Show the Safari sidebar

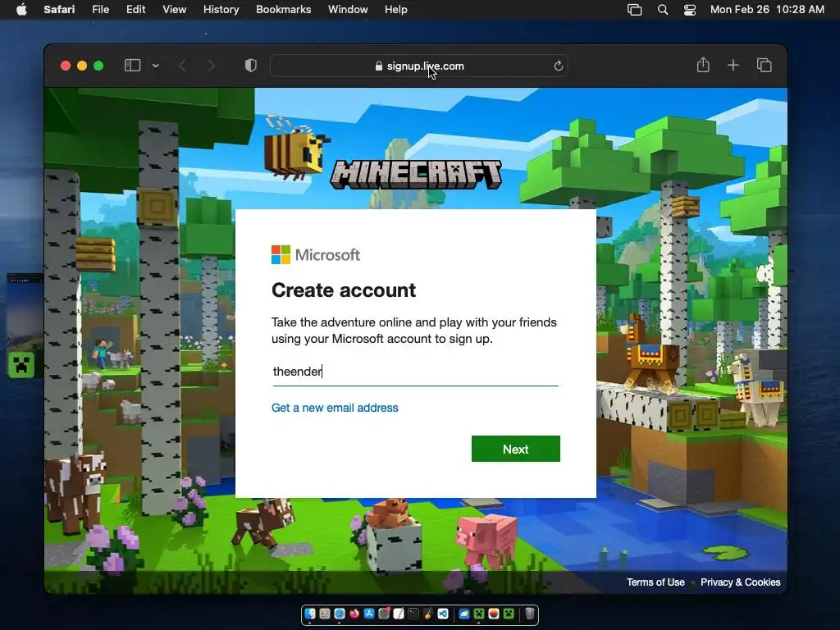tap(132, 66)
